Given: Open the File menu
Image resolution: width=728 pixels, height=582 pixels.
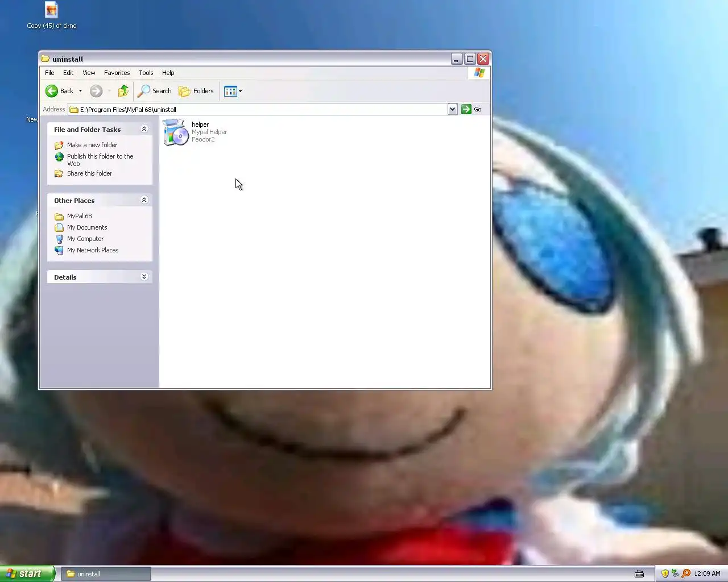Looking at the screenshot, I should point(49,73).
